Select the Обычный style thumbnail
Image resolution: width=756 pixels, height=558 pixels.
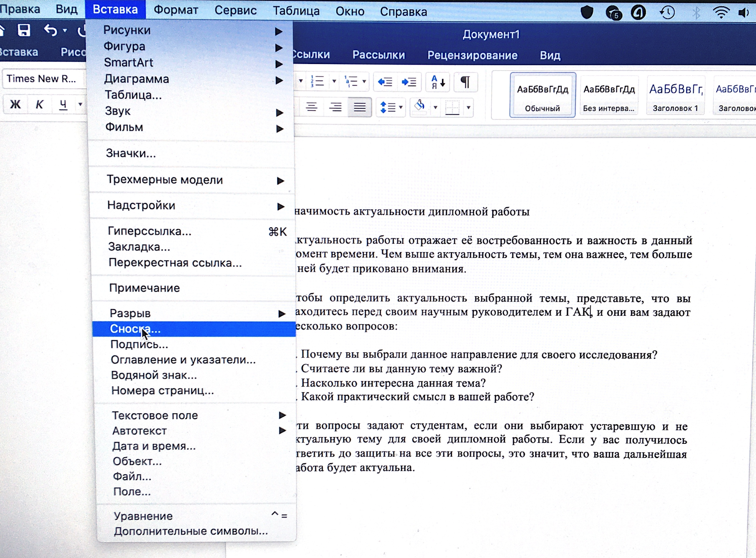(542, 95)
